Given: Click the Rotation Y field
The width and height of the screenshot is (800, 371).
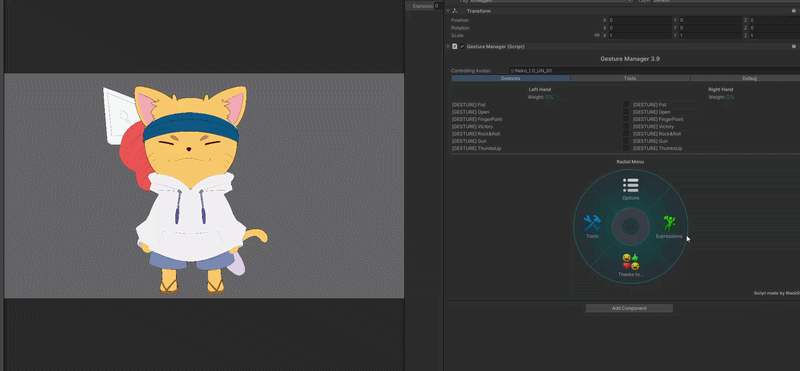Looking at the screenshot, I should click(710, 28).
